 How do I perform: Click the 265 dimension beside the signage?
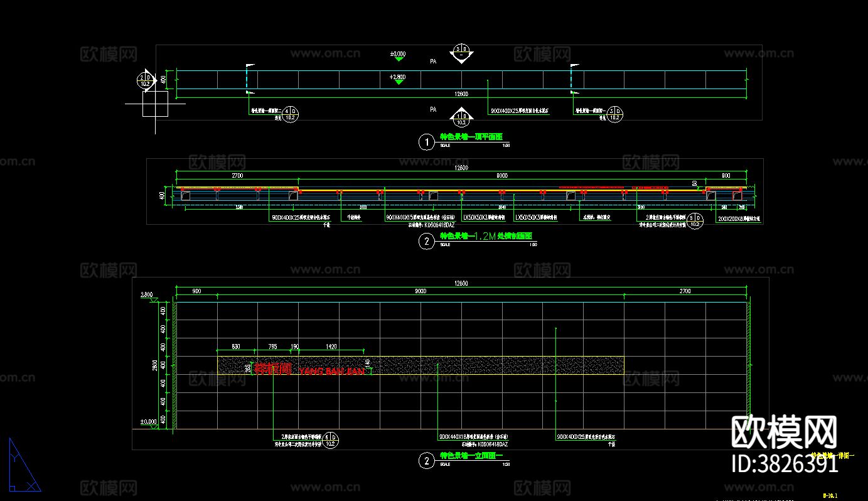(x=249, y=369)
